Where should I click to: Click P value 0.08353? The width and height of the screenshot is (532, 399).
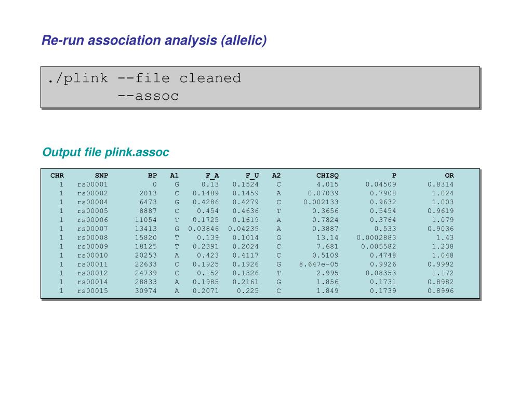[381, 273]
